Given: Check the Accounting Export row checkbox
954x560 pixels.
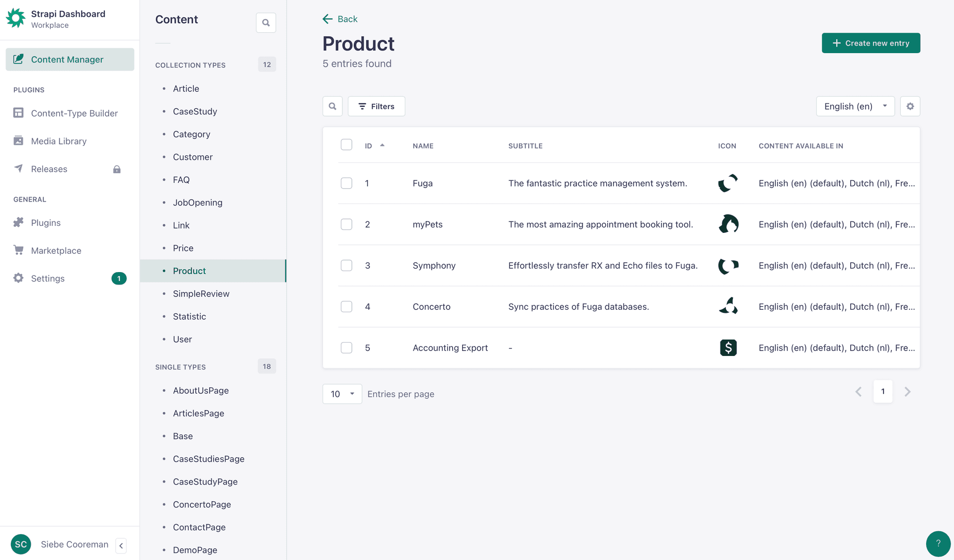Looking at the screenshot, I should coord(346,348).
